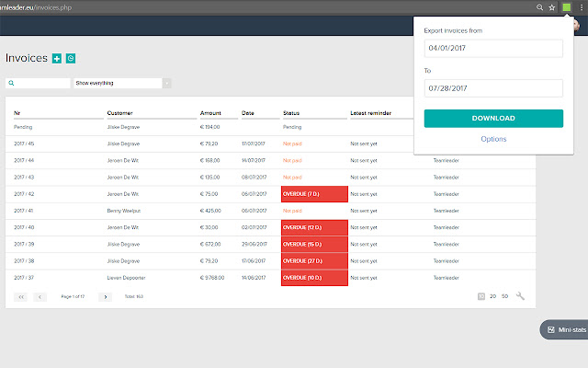Open table settings with the wrench icon
Viewport: 588px width, 368px height.
click(520, 296)
